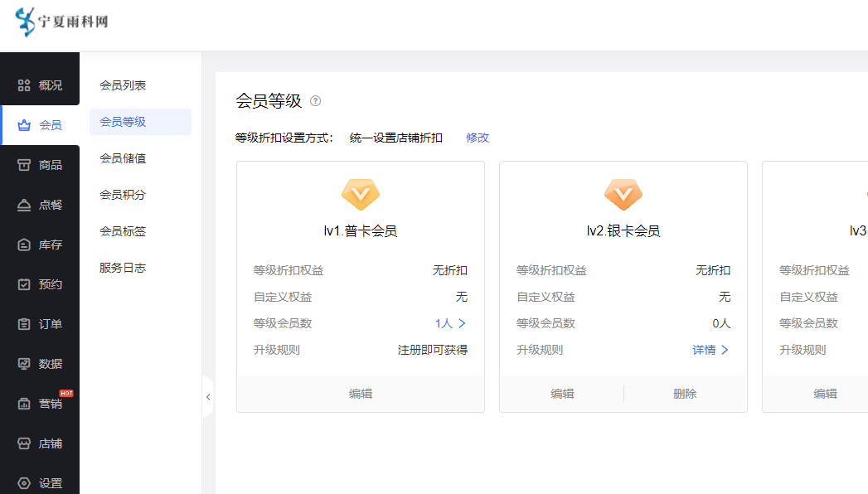This screenshot has width=868, height=494.
Task: Expand 详情 upgrade rule chevron on lv2
Action: pyautogui.click(x=725, y=350)
